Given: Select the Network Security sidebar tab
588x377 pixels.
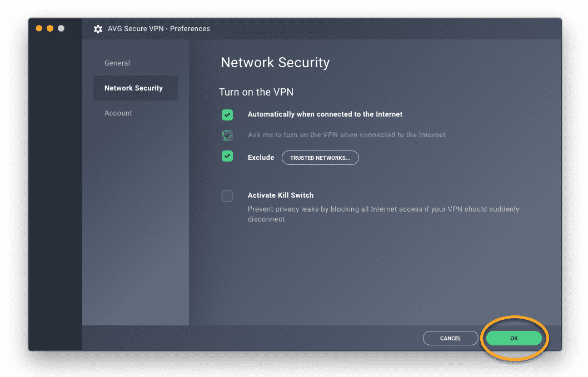Looking at the screenshot, I should pyautogui.click(x=134, y=88).
